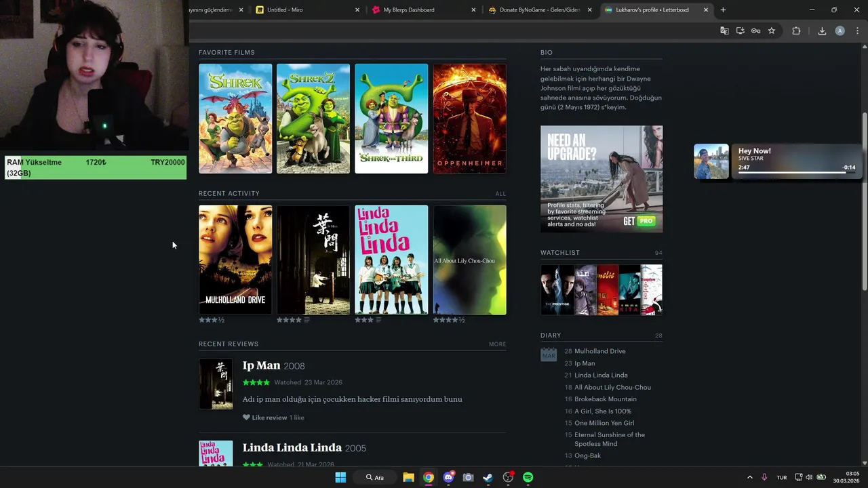Close the My Blerps Dashboard tab
The width and height of the screenshot is (868, 488).
[473, 10]
